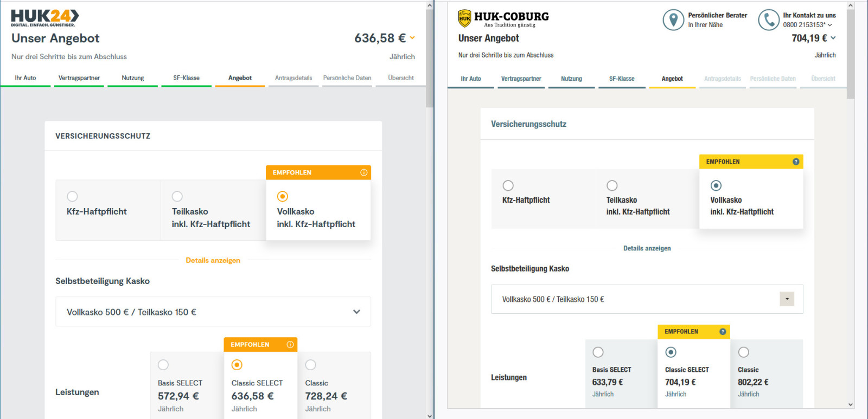Go to Vertragspartner step in HUK-COBURG

coord(521,79)
